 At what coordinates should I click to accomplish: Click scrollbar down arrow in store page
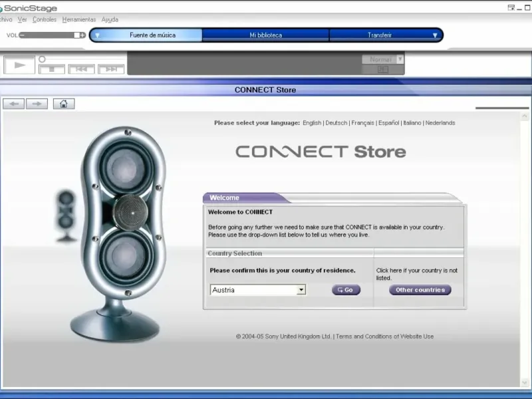(x=525, y=383)
